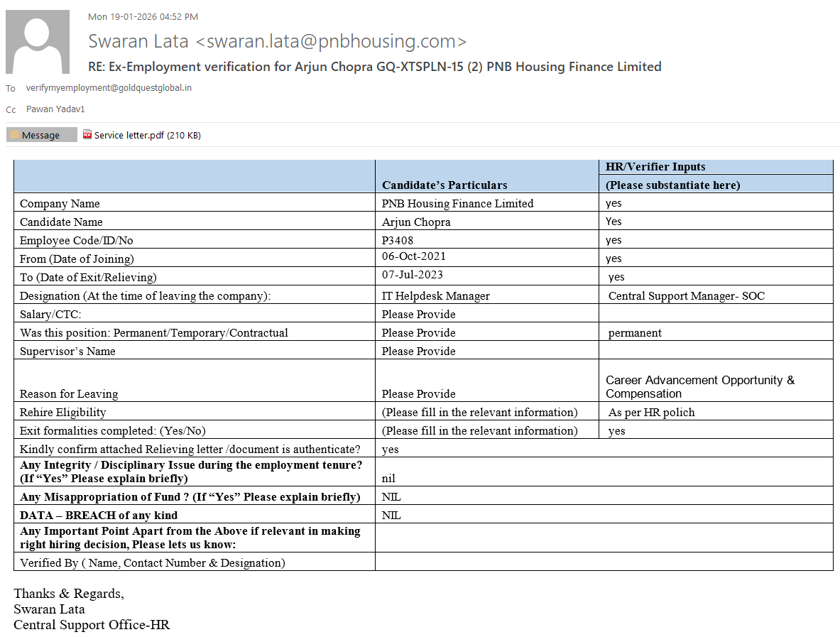Click the sender avatar placeholder image

pyautogui.click(x=38, y=42)
